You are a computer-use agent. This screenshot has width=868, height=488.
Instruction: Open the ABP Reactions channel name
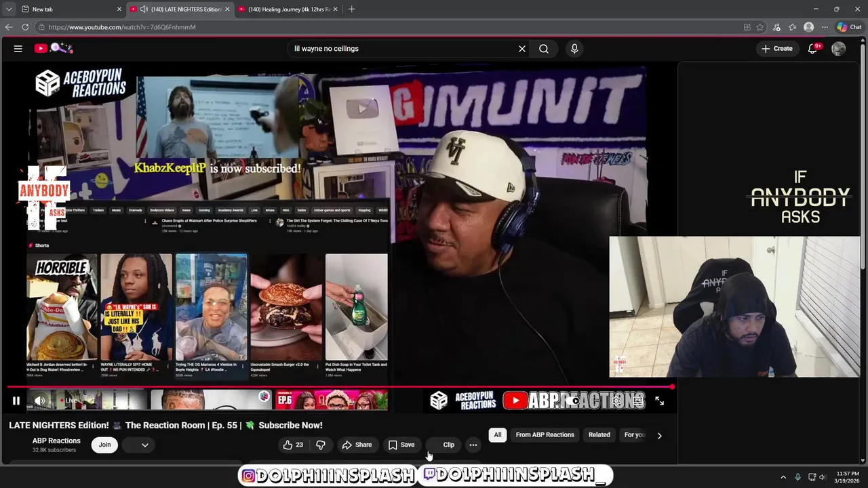point(56,441)
